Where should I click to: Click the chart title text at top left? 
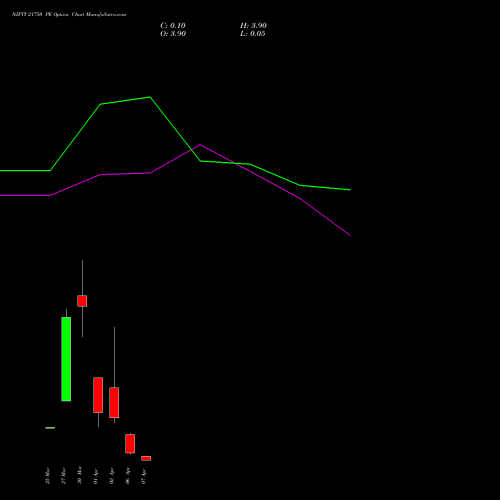(x=69, y=15)
